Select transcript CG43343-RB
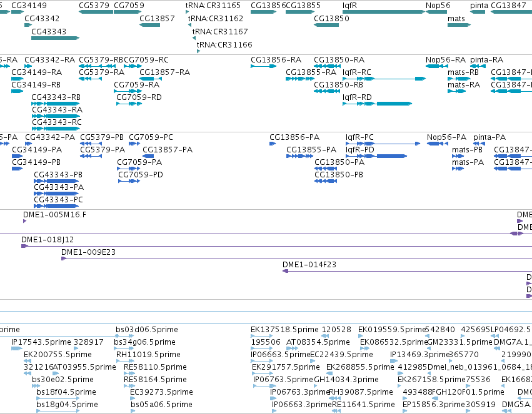This screenshot has height=414, width=532. point(56,97)
